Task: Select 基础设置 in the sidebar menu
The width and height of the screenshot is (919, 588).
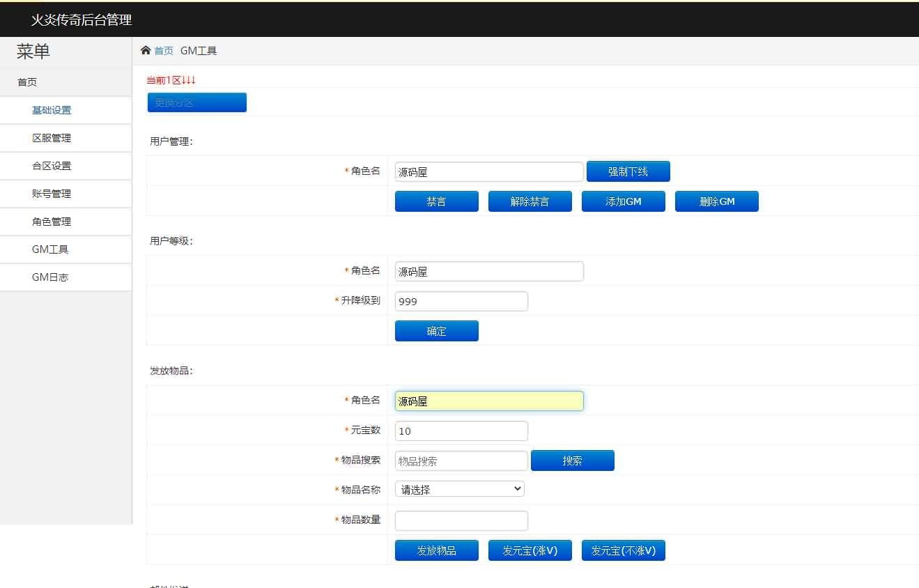Action: click(x=50, y=110)
